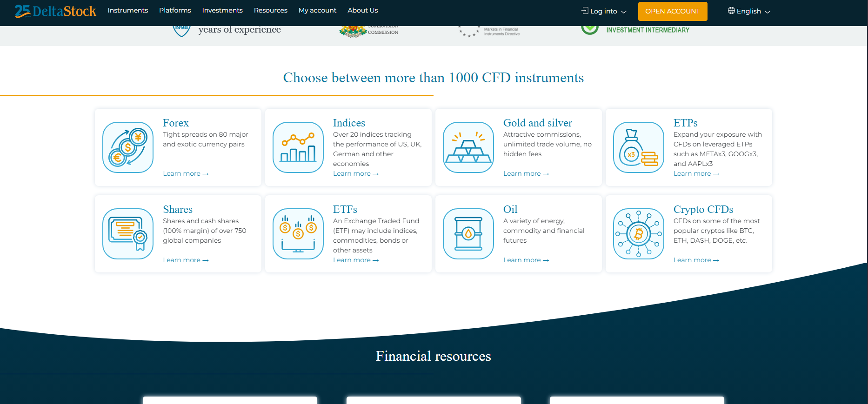The image size is (868, 404).
Task: Follow Learn more under Gold and silver
Action: 526,173
